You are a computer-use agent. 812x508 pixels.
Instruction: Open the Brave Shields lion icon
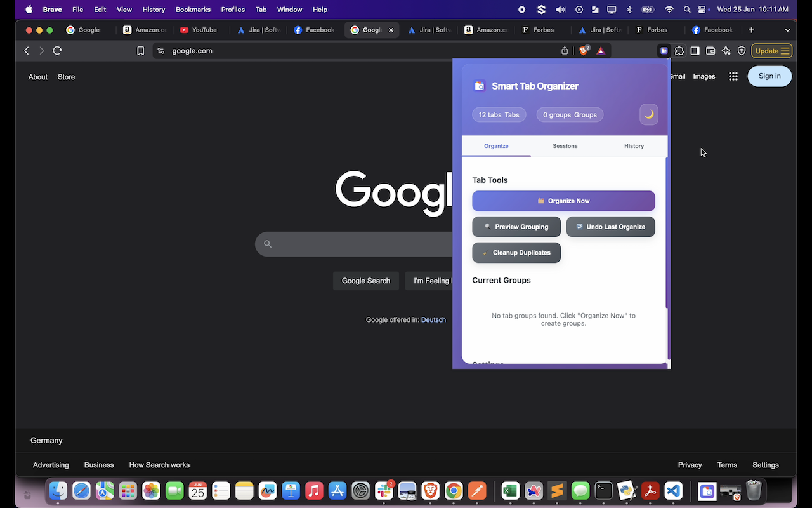tap(584, 50)
